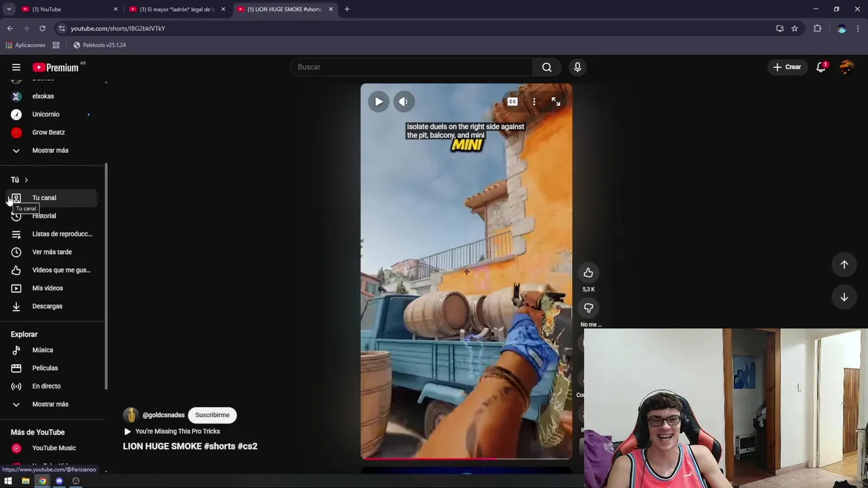The image size is (868, 488).
Task: Open File Explorer from taskbar
Action: click(25, 481)
